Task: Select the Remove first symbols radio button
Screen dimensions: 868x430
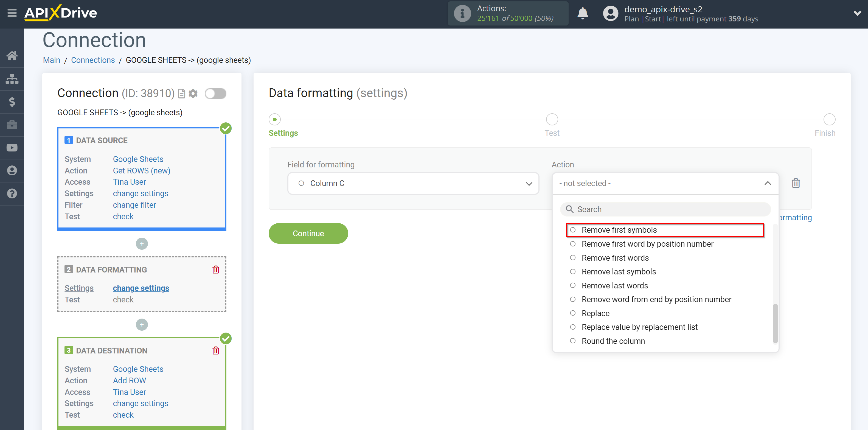Action: [x=573, y=230]
